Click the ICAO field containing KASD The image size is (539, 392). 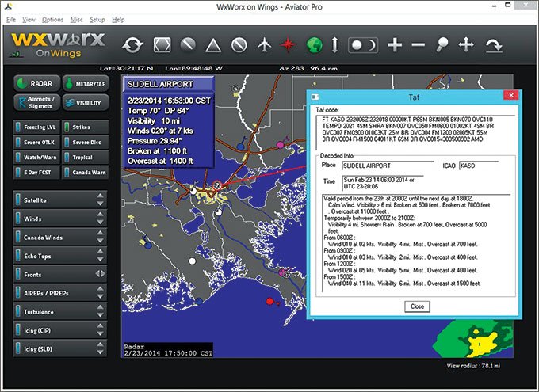478,166
